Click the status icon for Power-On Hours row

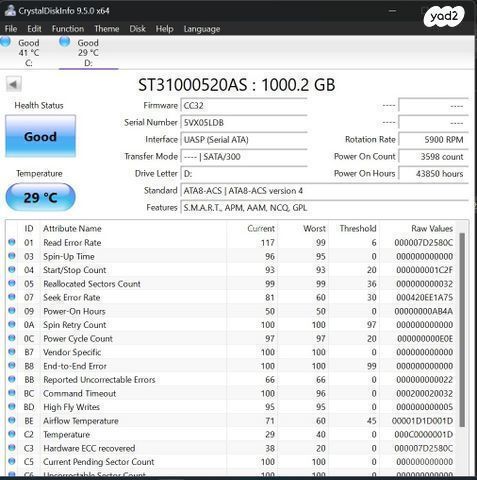click(x=12, y=310)
